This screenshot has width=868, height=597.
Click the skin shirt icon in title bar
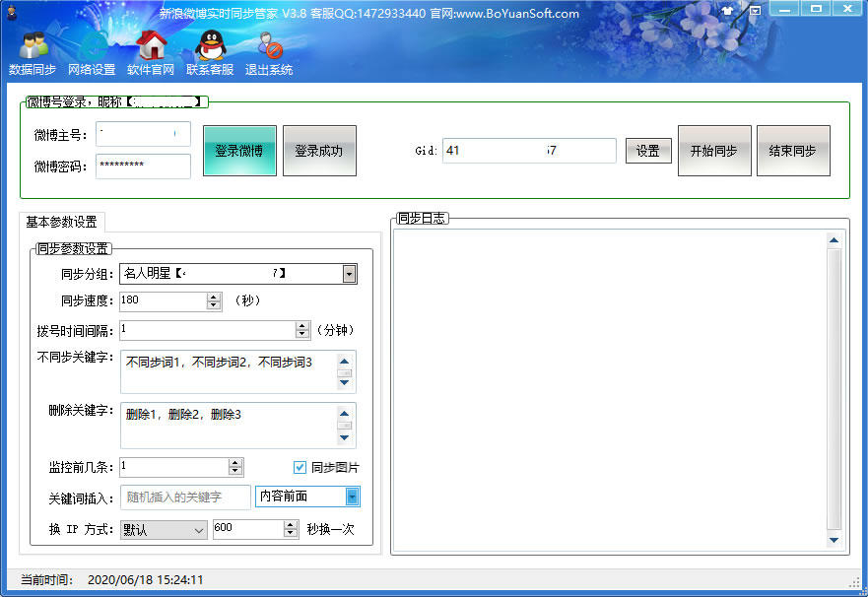pyautogui.click(x=727, y=10)
